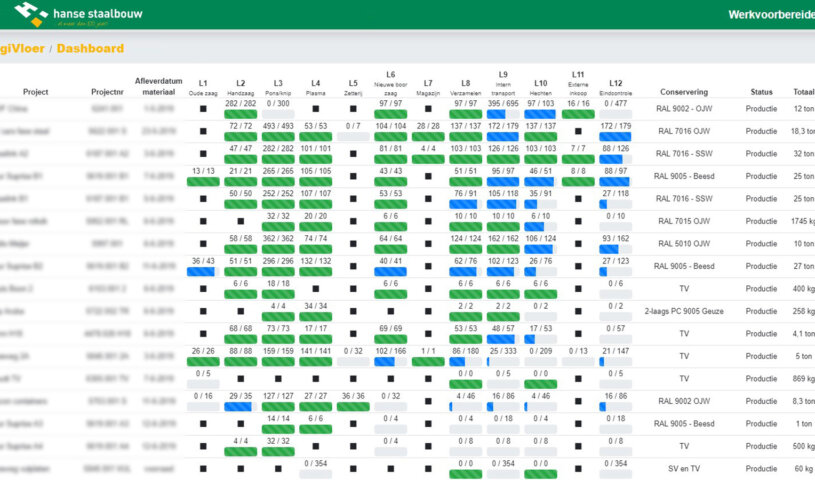Click the 'RAL 7015 OJW' conservering cell
This screenshot has height=480, width=815.
tap(684, 221)
